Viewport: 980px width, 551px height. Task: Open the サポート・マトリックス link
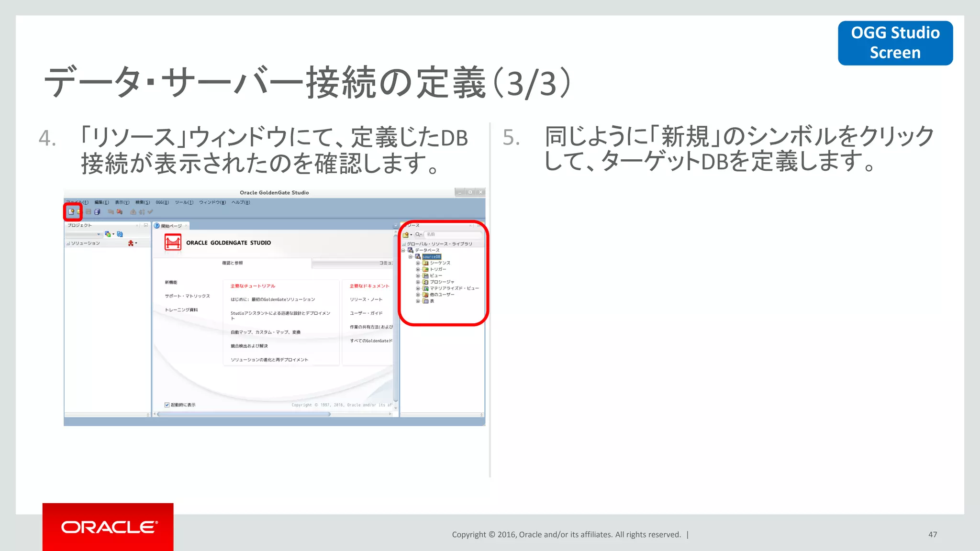(187, 296)
